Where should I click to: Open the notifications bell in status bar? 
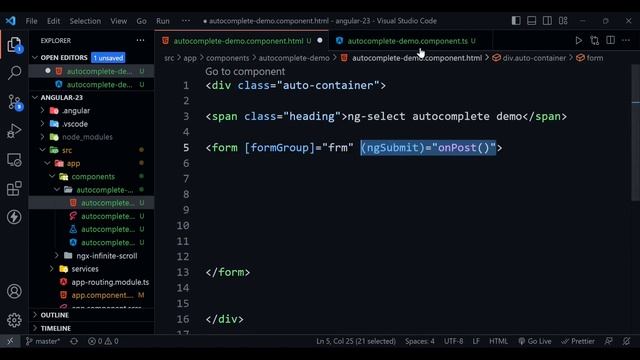click(x=627, y=341)
